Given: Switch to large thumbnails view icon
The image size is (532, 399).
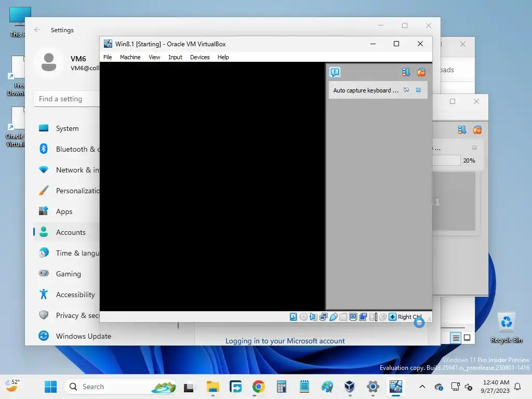Looking at the screenshot, I should (x=467, y=338).
